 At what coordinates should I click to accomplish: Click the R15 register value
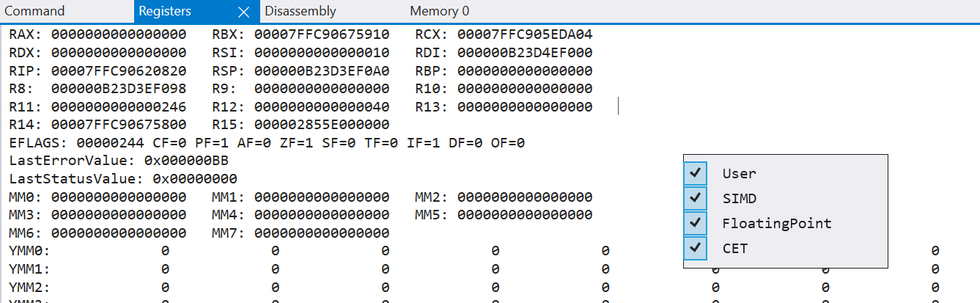(322, 125)
